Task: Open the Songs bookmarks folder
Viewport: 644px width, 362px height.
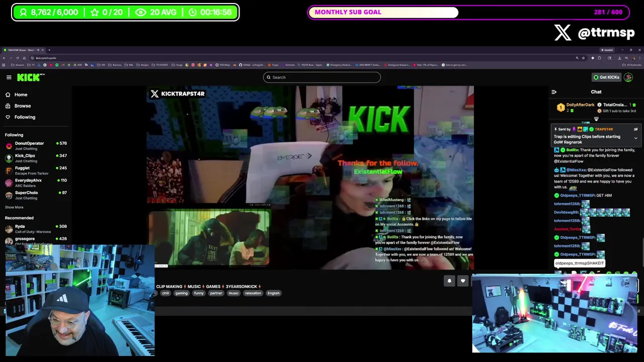Action: click(x=177, y=65)
